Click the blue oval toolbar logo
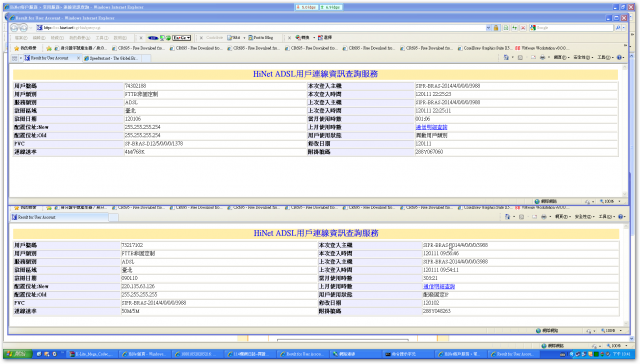This screenshot has width=640, height=364. 153,38
